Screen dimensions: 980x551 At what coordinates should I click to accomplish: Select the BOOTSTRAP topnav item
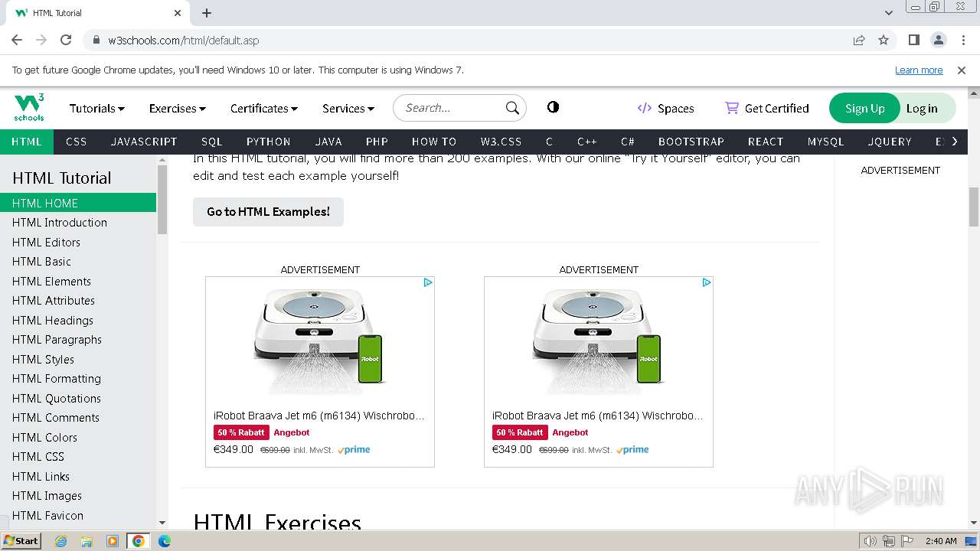[691, 142]
